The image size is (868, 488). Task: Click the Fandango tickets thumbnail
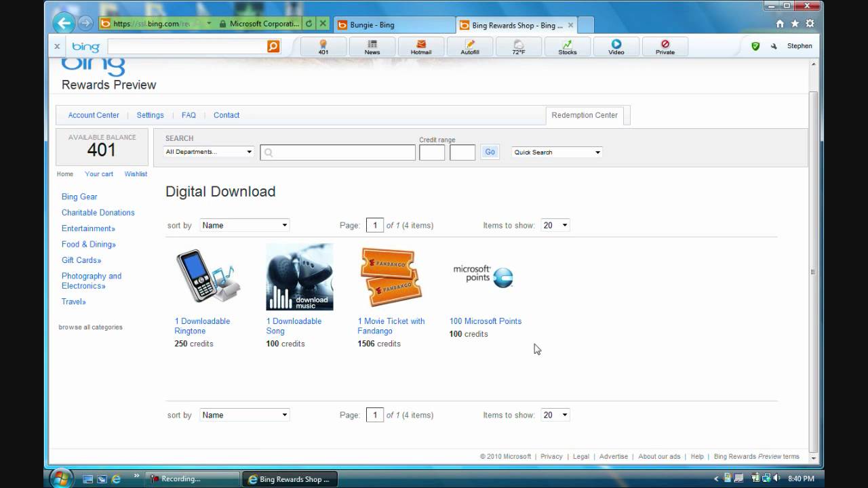(391, 277)
